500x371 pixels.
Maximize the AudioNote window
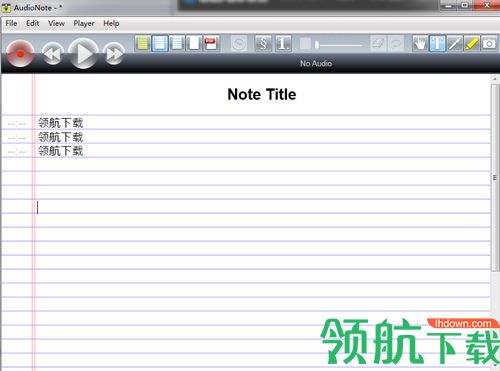click(x=465, y=5)
